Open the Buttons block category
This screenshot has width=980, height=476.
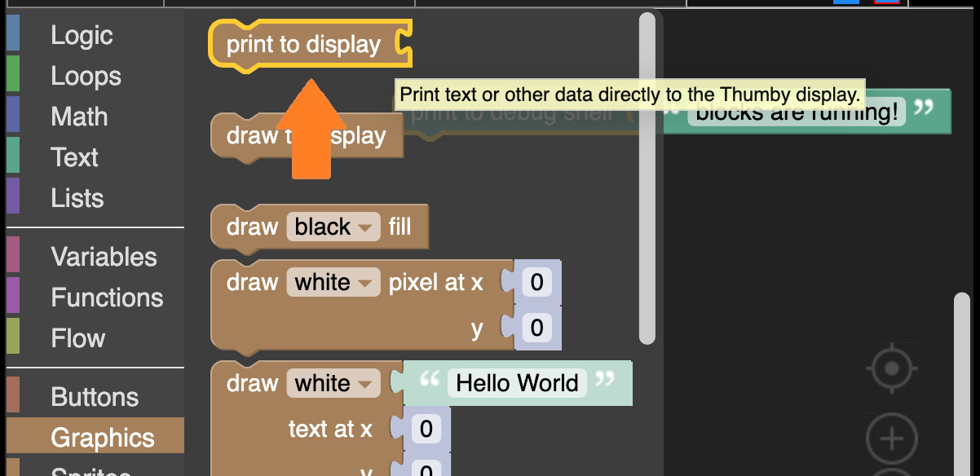pyautogui.click(x=95, y=397)
